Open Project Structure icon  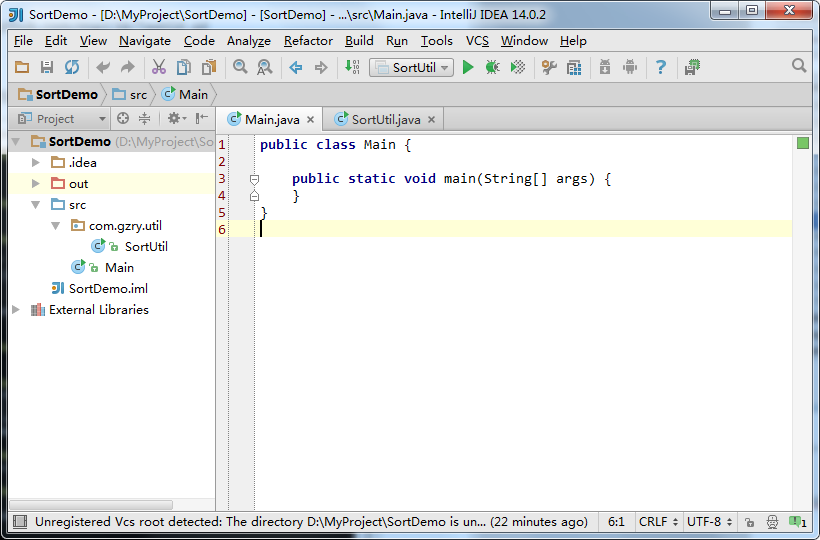pos(574,67)
